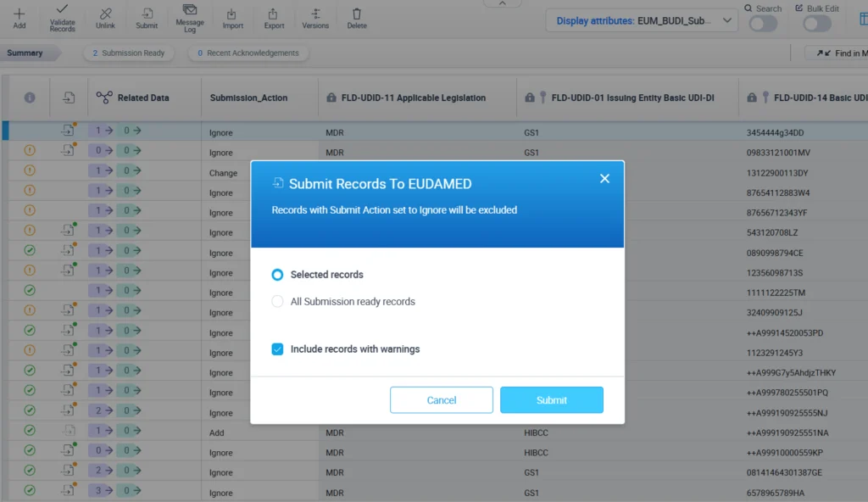Open Versions from the toolbar
868x502 pixels.
coord(315,18)
